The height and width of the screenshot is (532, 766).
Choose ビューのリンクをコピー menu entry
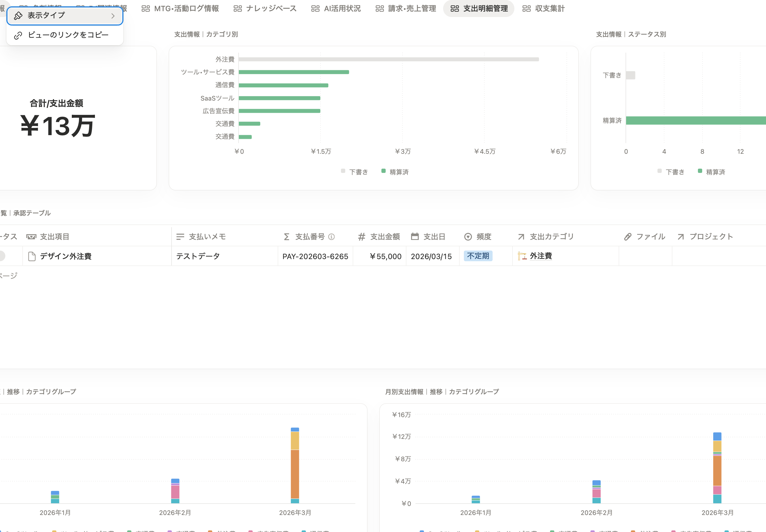tap(65, 35)
